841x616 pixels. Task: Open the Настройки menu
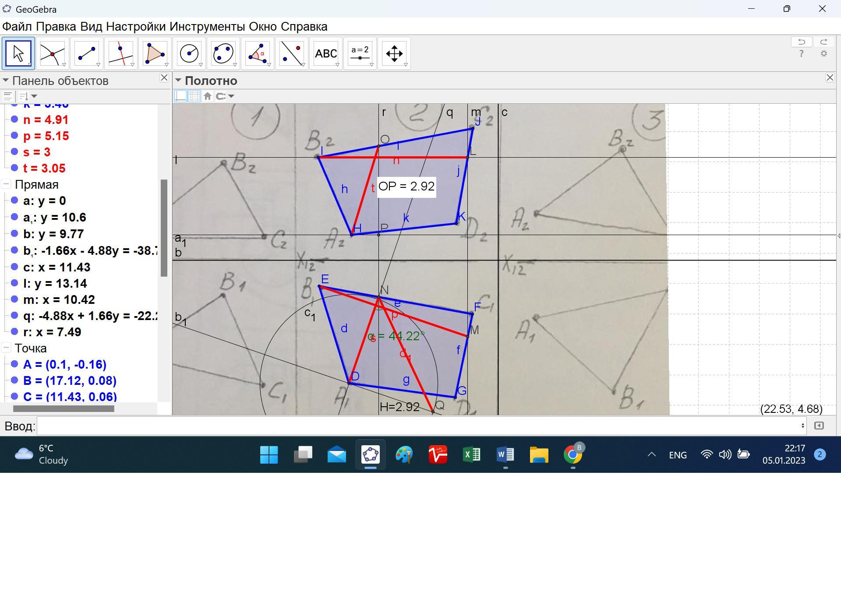(x=136, y=27)
